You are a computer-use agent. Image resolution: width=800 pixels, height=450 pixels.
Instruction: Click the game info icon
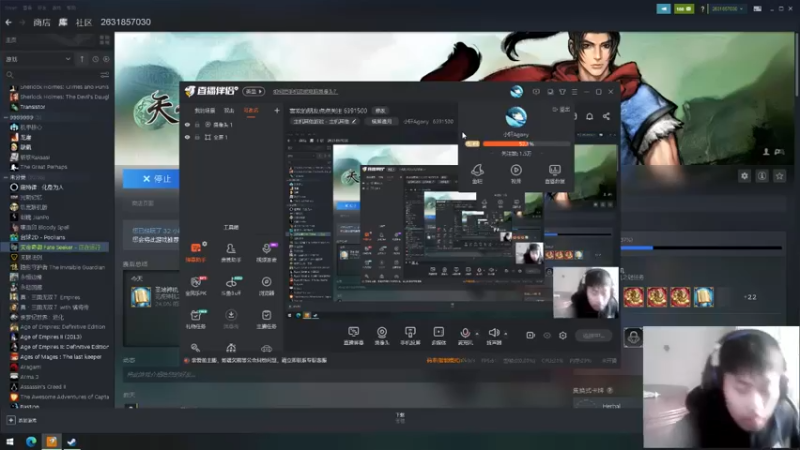[762, 176]
